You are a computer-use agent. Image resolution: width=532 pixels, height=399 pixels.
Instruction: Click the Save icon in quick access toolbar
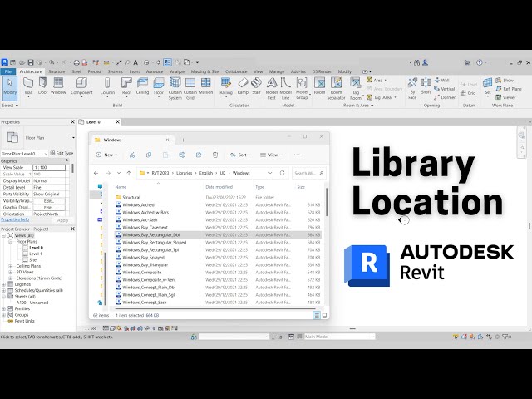(x=31, y=62)
